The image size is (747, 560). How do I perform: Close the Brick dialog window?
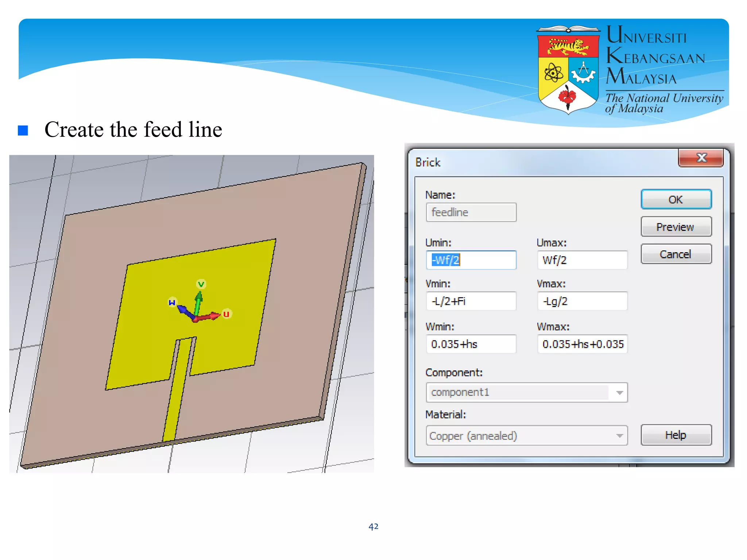coord(701,158)
